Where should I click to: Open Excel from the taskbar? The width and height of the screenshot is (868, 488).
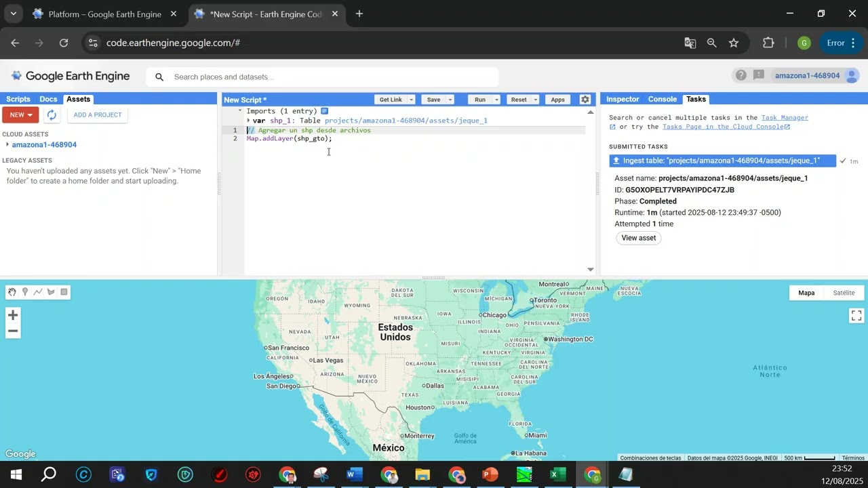coord(557,474)
